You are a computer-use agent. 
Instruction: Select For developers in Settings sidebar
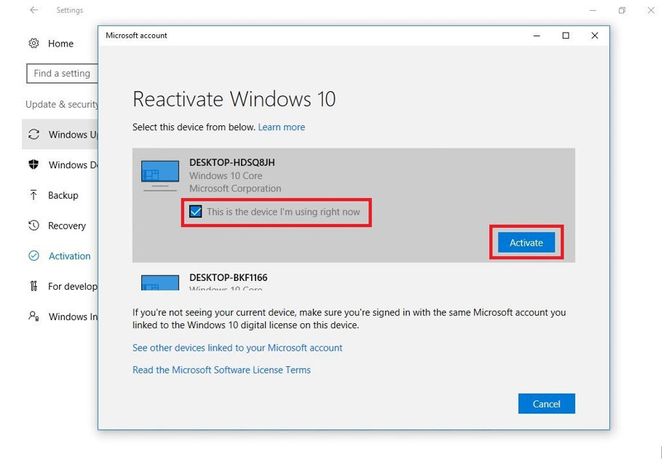pos(60,286)
